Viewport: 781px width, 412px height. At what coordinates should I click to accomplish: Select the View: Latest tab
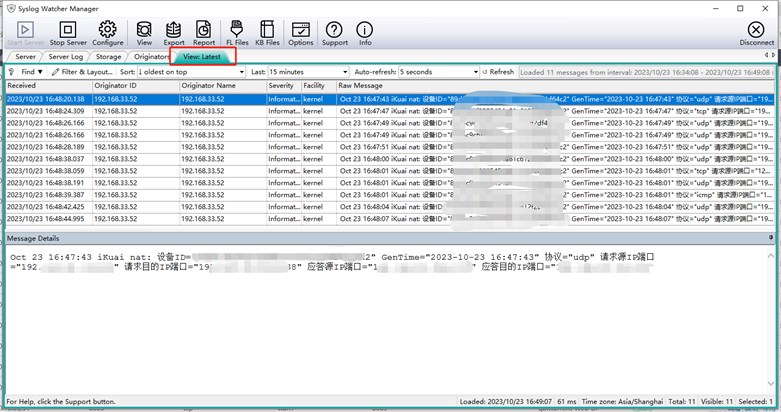(x=202, y=56)
